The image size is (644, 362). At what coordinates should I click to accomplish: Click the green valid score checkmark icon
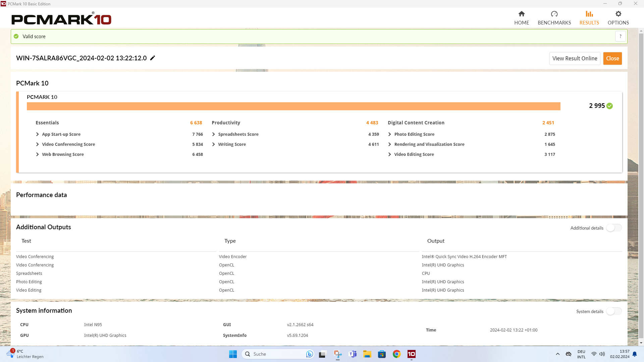tap(16, 36)
